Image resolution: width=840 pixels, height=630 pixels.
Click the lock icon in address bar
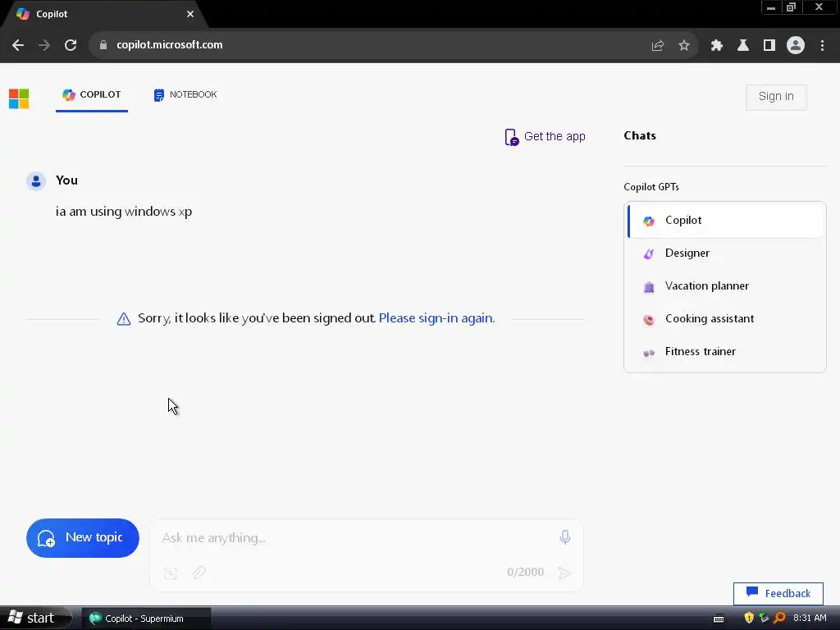pyautogui.click(x=103, y=45)
